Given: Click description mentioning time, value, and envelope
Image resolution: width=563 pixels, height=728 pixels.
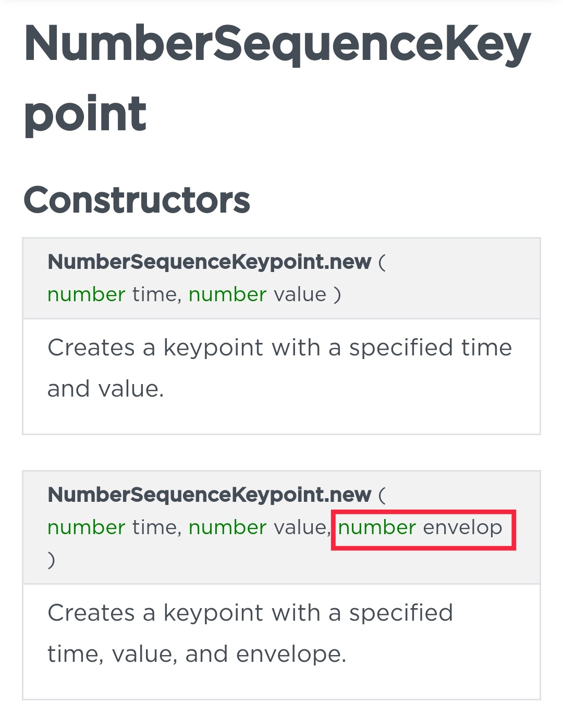Looking at the screenshot, I should (250, 633).
